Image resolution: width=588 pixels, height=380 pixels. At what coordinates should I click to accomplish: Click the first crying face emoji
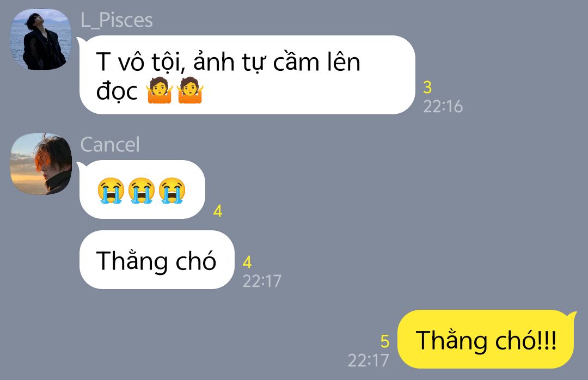(x=111, y=190)
